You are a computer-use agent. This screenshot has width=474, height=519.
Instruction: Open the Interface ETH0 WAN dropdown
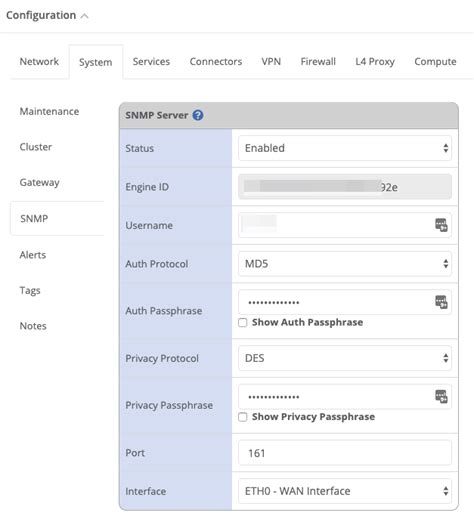(x=345, y=491)
